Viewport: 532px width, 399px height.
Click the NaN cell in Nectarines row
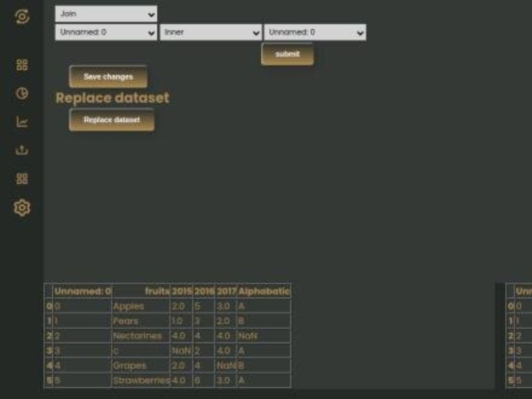pyautogui.click(x=264, y=336)
